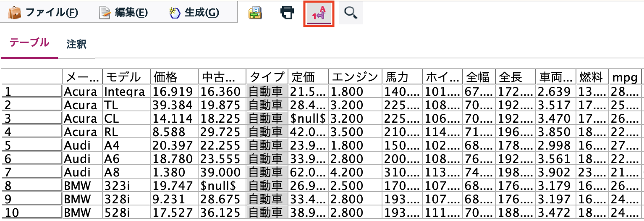Click the 自動車 cell in row 4
Viewport: 644px width, 221px height.
[267, 132]
